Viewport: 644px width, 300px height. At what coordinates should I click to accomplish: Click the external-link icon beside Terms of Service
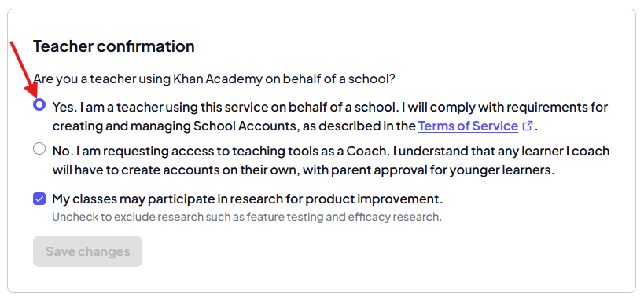[x=528, y=126]
